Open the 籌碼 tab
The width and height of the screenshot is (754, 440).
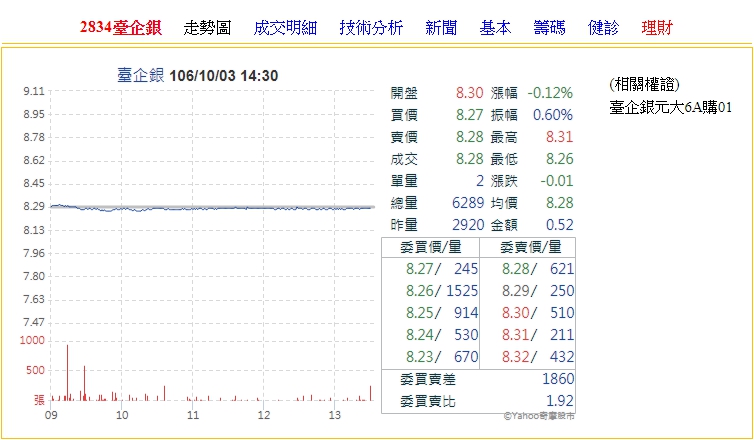point(550,28)
